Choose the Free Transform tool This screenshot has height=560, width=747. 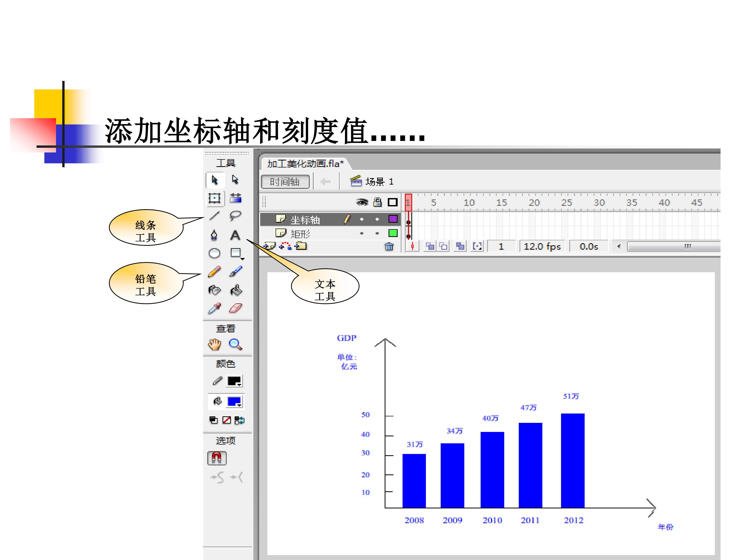tap(215, 198)
